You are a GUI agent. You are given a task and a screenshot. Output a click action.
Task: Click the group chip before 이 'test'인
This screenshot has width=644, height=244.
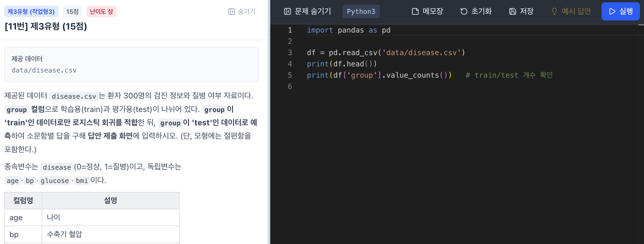tap(170, 123)
